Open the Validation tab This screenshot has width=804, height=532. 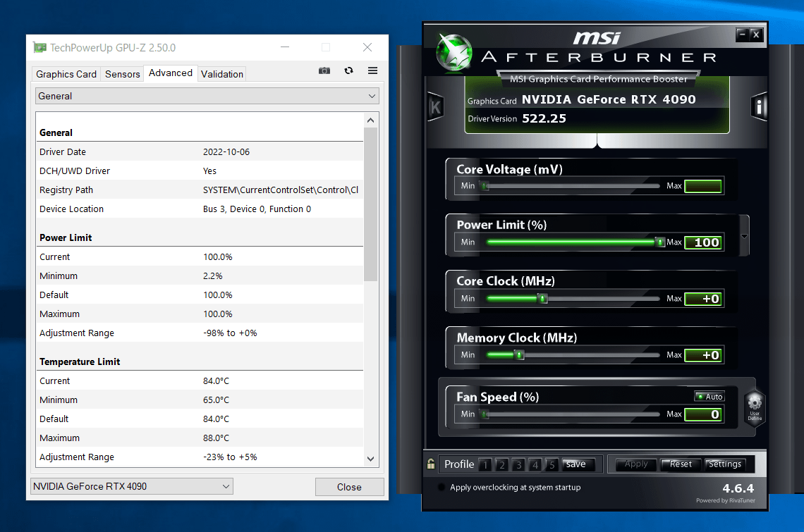222,74
